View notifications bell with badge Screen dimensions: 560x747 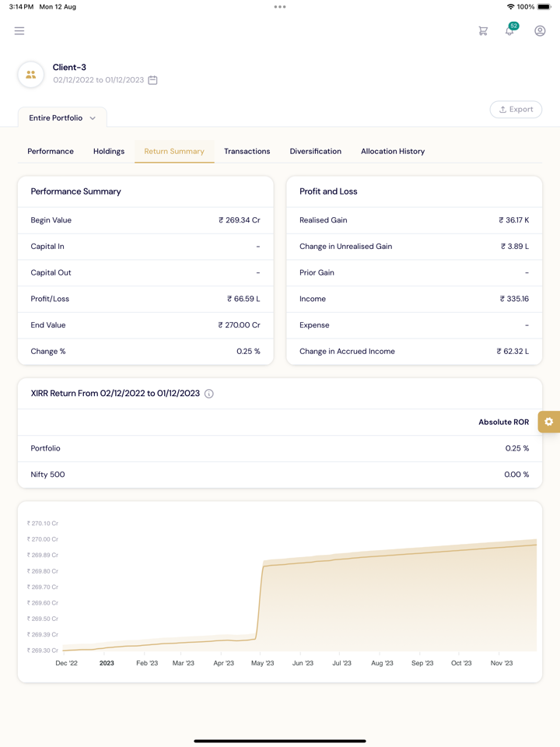510,30
